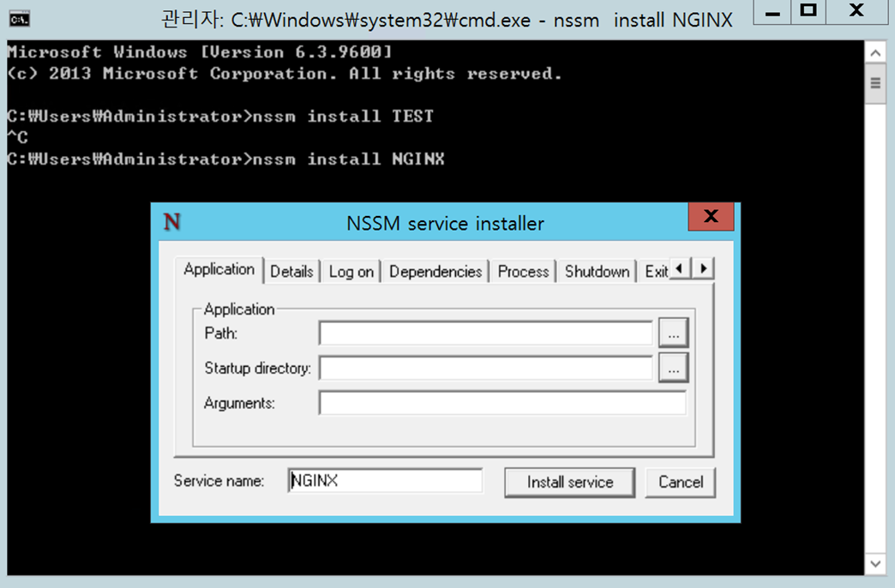This screenshot has width=895, height=588.
Task: Open the Exit tab
Action: (655, 272)
